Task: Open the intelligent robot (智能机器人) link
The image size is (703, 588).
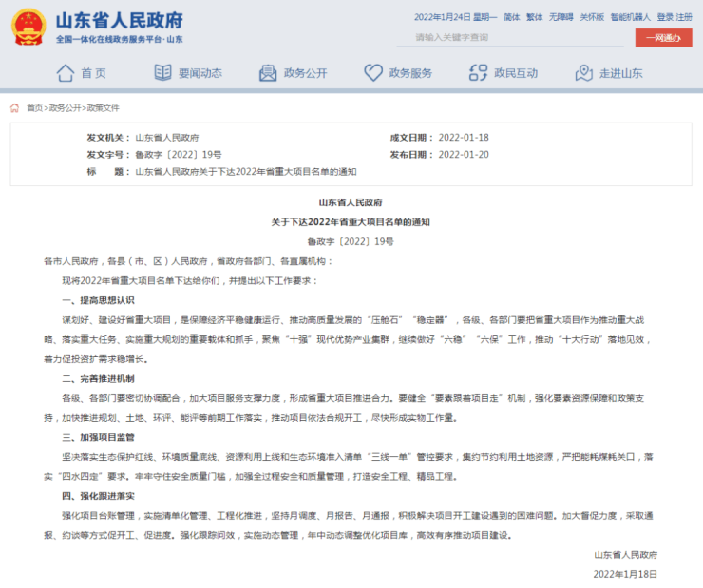Action: point(631,17)
